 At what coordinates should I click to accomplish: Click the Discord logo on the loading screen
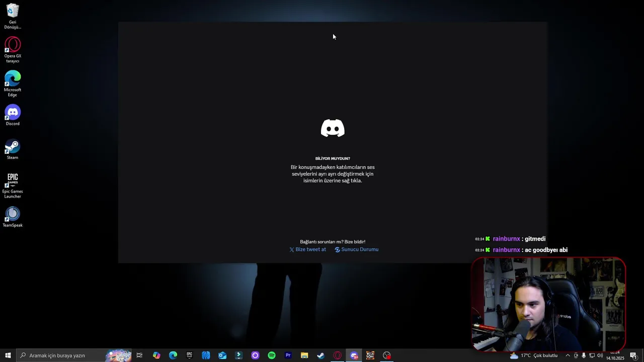pos(333,128)
